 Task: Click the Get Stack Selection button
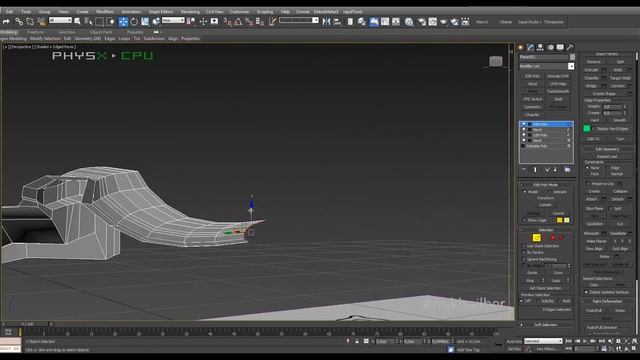coord(545,288)
